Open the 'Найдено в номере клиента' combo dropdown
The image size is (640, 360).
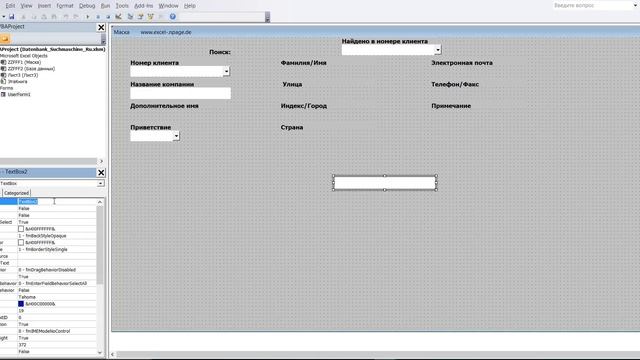point(438,50)
